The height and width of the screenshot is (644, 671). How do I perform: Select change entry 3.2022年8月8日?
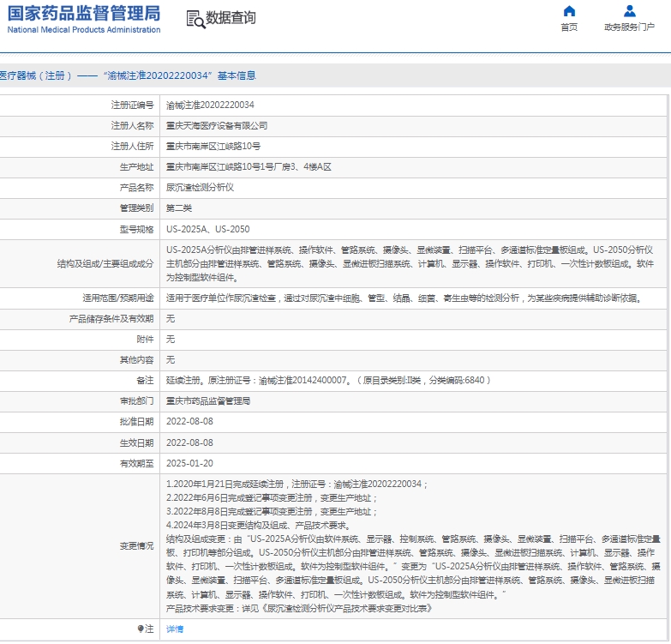click(272, 512)
